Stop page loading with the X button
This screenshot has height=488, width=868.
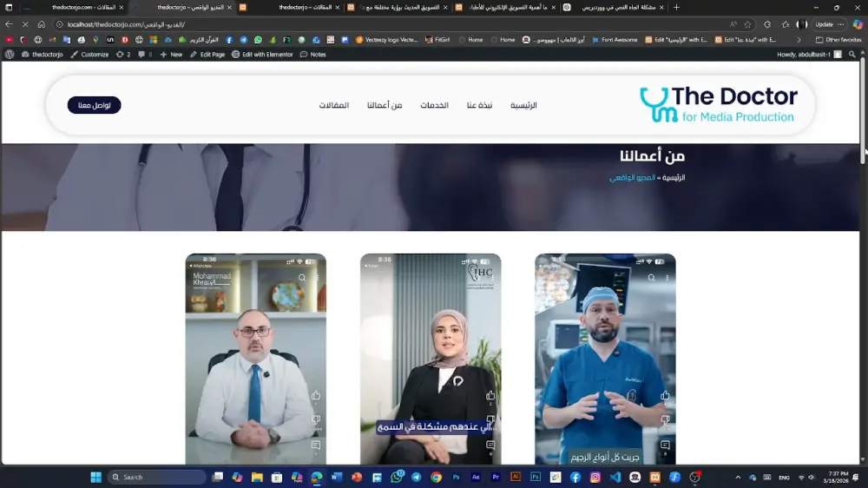25,24
